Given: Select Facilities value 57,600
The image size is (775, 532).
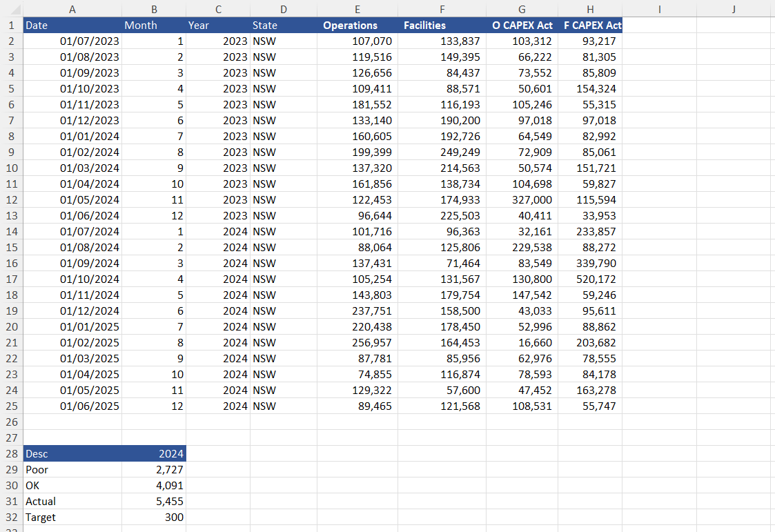Looking at the screenshot, I should 442,391.
